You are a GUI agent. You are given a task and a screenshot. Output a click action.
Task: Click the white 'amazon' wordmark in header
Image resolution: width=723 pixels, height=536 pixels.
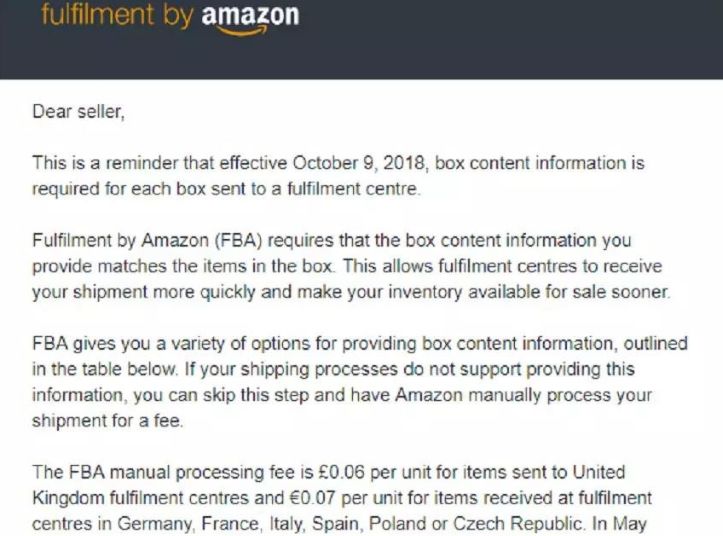(x=250, y=15)
